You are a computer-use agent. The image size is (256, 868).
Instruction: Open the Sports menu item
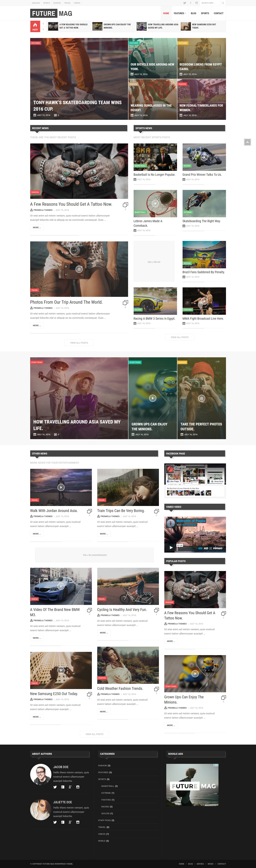pos(205,14)
